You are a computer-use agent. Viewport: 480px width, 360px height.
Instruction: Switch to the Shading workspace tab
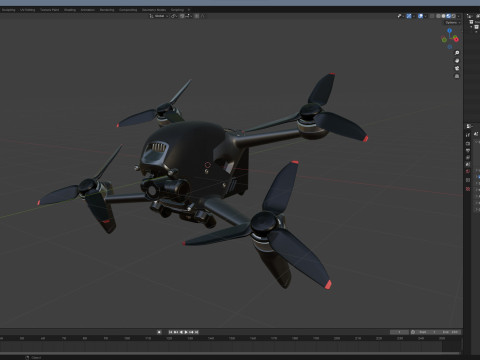click(x=70, y=10)
